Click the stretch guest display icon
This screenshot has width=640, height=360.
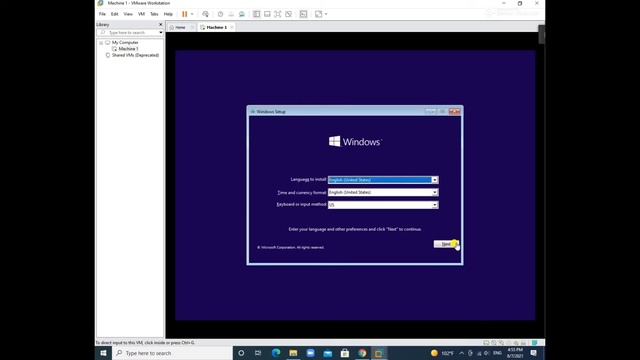(x=318, y=14)
